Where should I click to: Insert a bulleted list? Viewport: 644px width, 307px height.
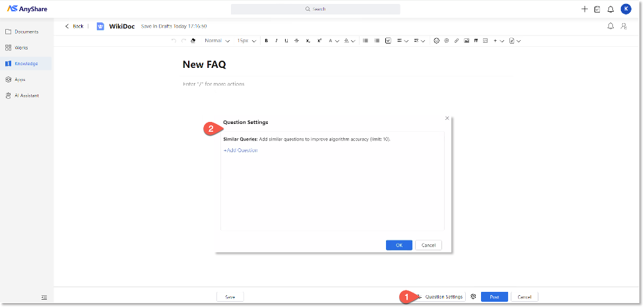[366, 41]
